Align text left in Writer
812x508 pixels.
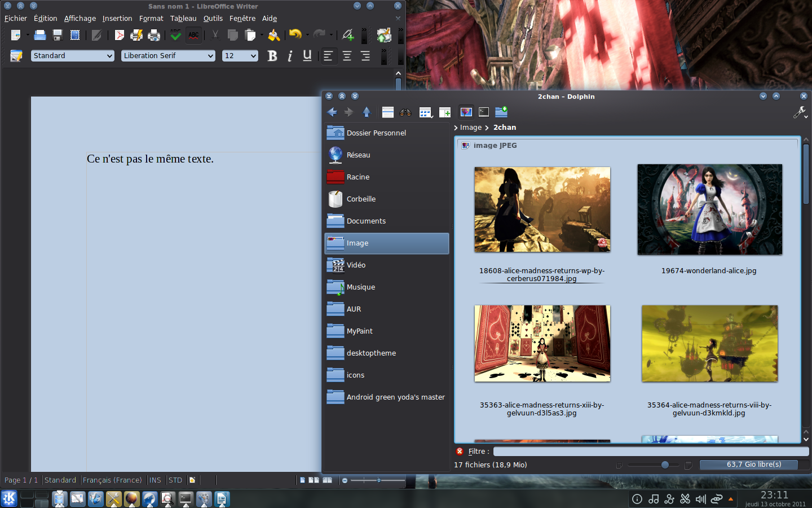(328, 56)
